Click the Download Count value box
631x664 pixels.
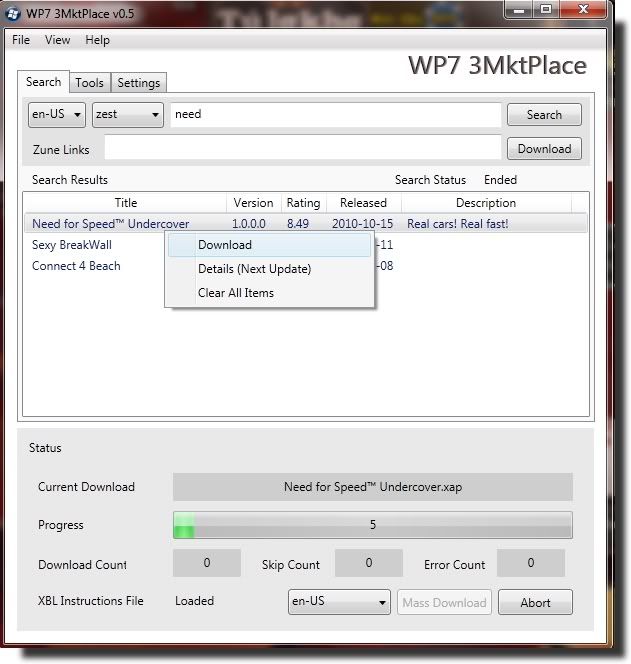click(x=207, y=563)
